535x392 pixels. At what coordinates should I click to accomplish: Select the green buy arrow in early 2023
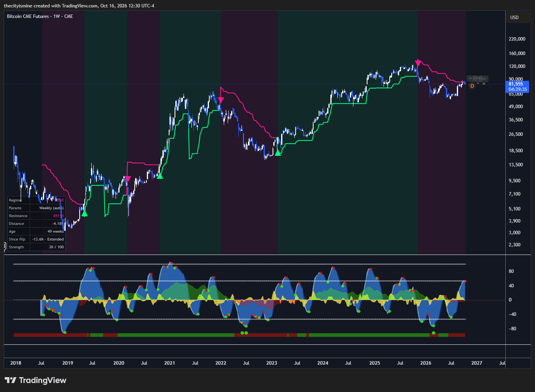click(278, 152)
